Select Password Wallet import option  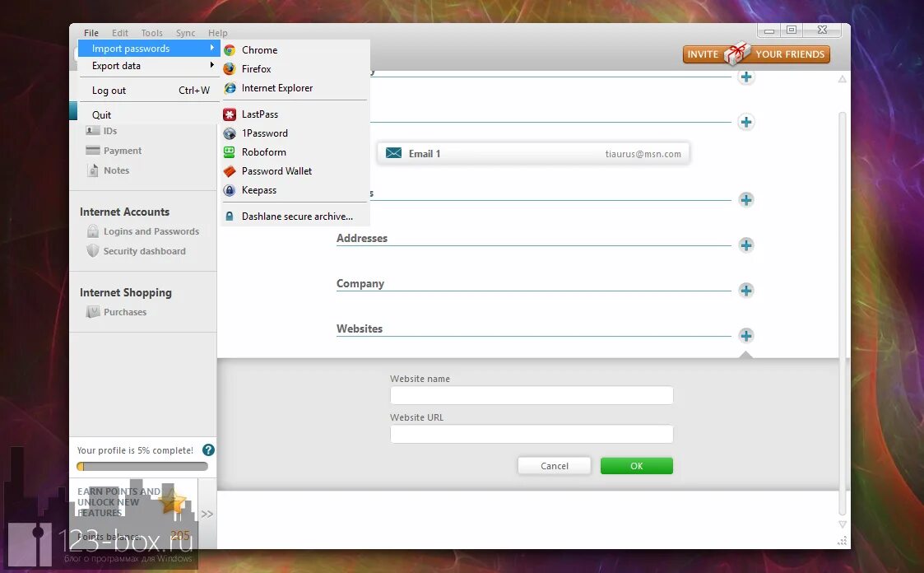click(x=295, y=171)
